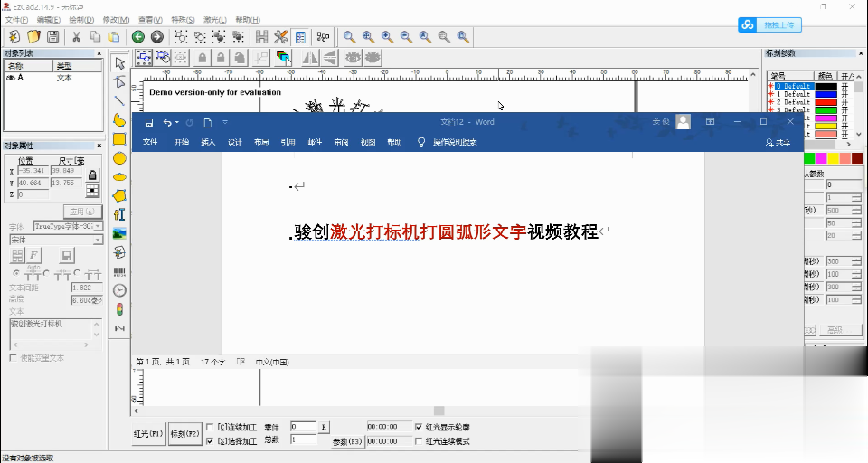Click the X position input field
The height and width of the screenshot is (463, 868).
tap(33, 171)
